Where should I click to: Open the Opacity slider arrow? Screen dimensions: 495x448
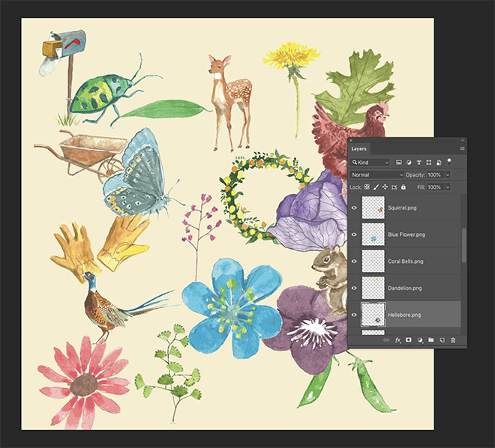pyautogui.click(x=448, y=175)
